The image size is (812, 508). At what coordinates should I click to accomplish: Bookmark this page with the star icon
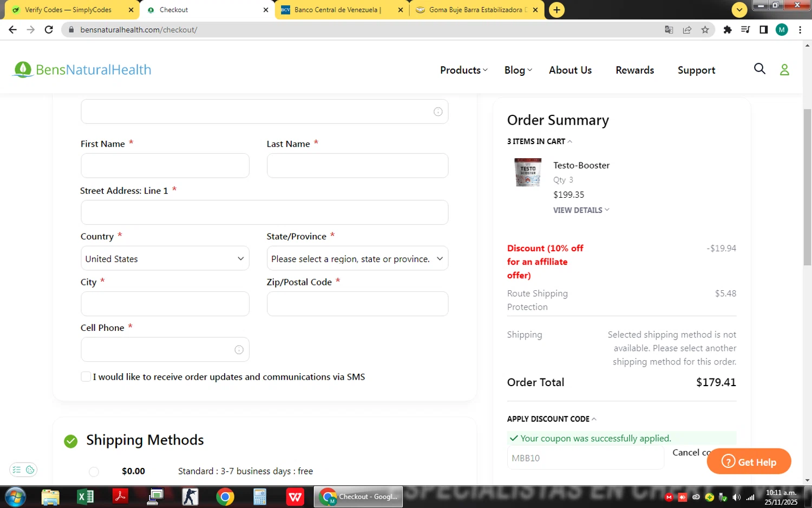(705, 30)
